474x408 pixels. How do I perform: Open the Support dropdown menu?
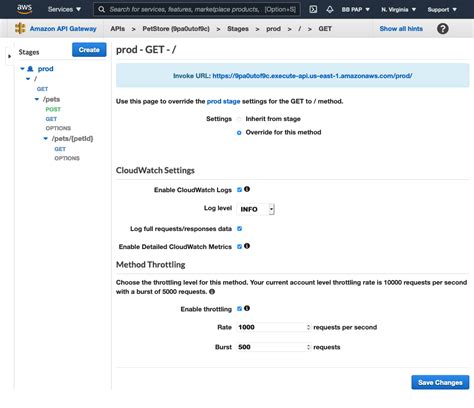pyautogui.click(x=442, y=10)
